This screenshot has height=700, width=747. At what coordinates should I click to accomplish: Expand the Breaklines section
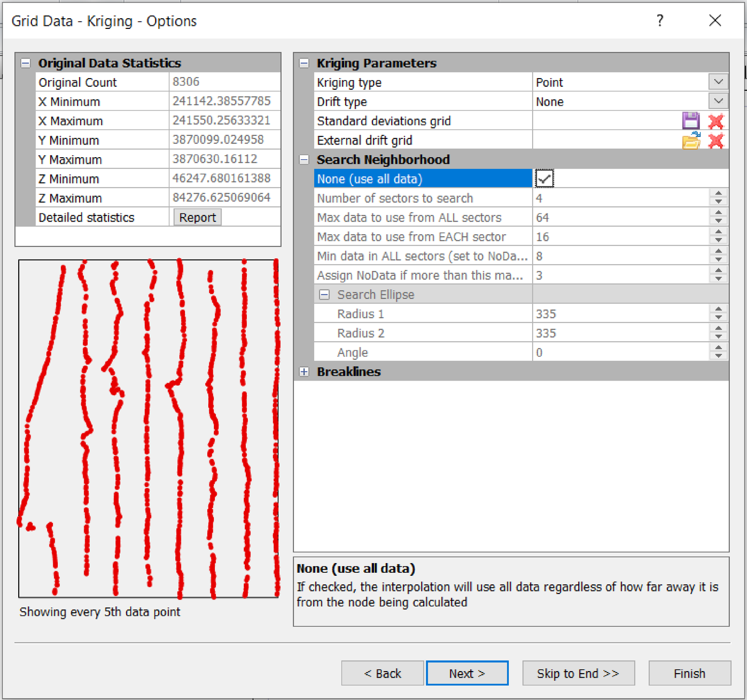(x=304, y=372)
